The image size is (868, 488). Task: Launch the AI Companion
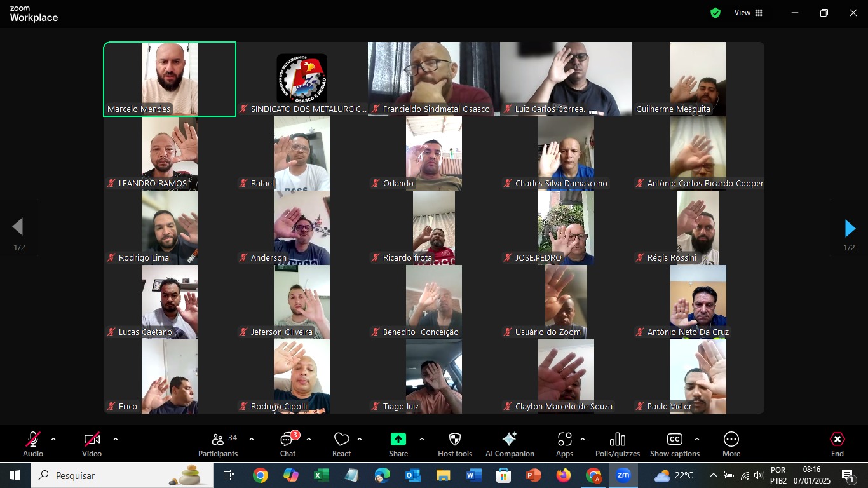[x=510, y=444]
